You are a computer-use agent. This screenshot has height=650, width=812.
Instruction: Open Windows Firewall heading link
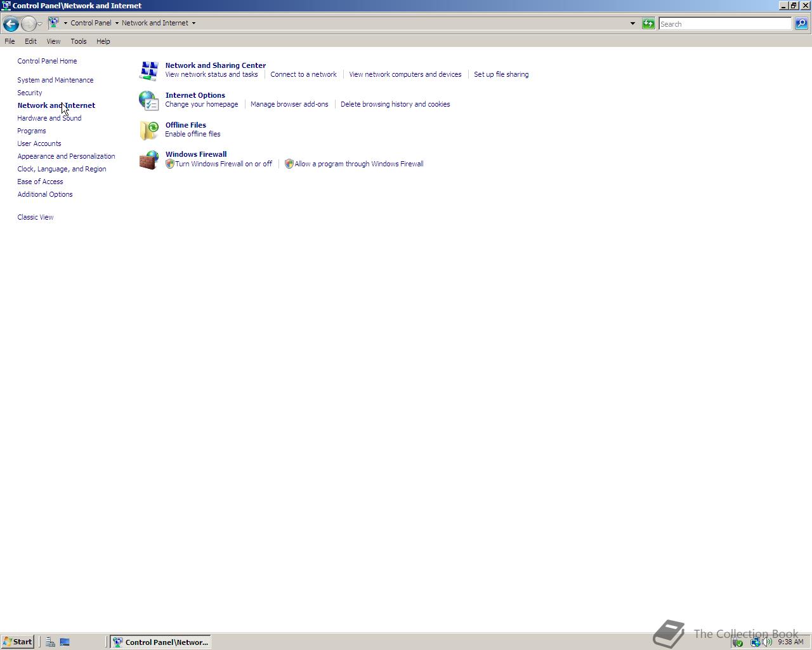[x=196, y=154]
